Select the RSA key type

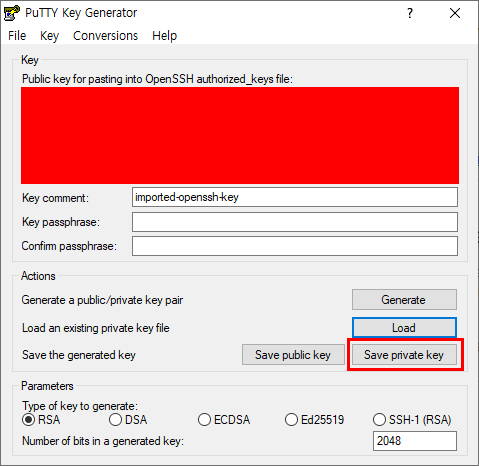point(41,420)
